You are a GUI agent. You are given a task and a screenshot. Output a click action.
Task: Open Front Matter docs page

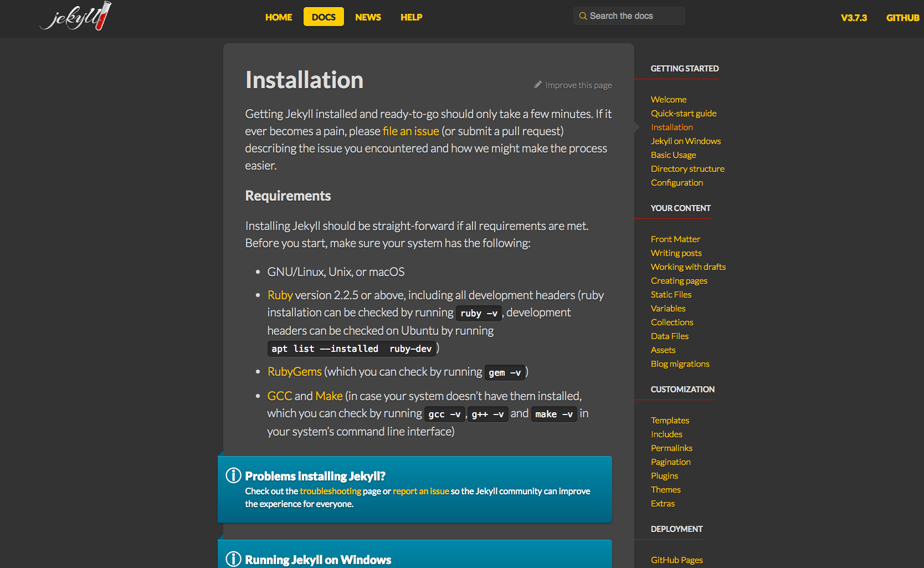(675, 239)
